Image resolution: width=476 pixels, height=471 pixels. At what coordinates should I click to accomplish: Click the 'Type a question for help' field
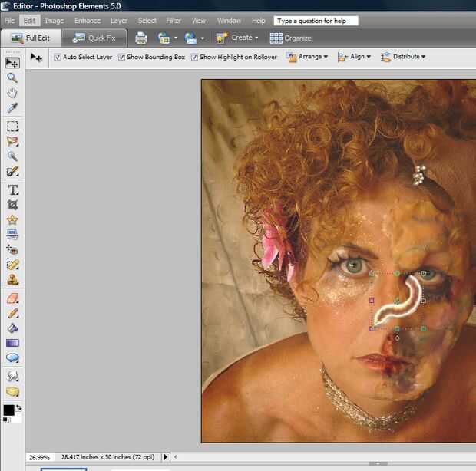(x=316, y=21)
